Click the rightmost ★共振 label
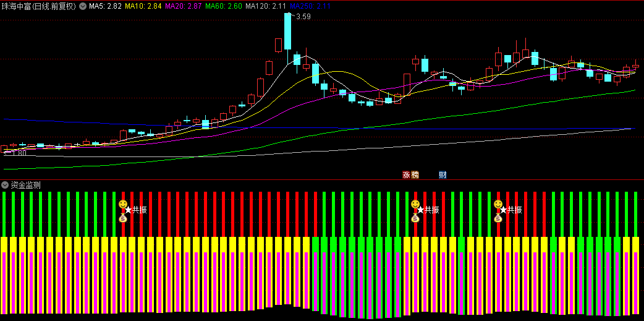The width and height of the screenshot is (644, 321). tap(511, 210)
